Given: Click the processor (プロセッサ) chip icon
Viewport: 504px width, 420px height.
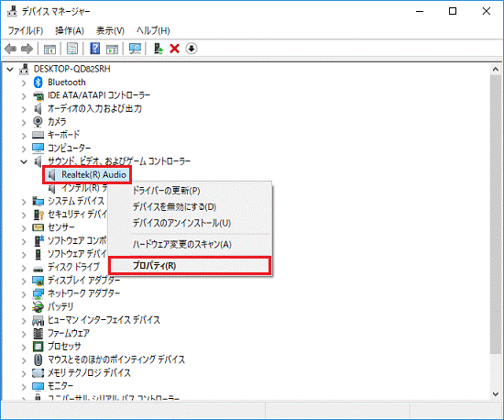Looking at the screenshot, I should (x=38, y=347).
